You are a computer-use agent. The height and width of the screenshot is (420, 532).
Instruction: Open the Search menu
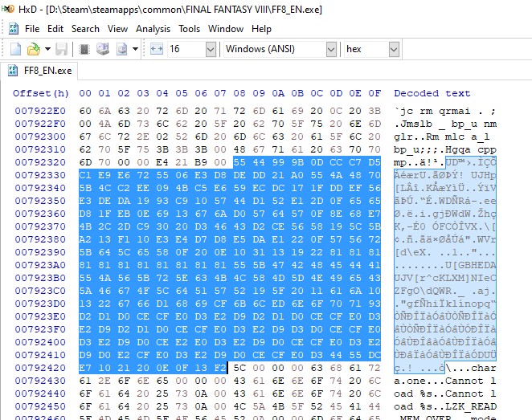85,29
